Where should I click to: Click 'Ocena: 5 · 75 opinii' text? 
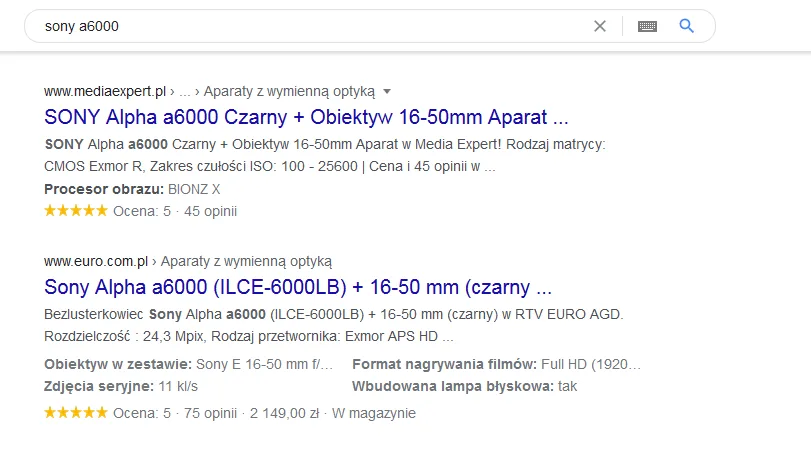click(175, 413)
